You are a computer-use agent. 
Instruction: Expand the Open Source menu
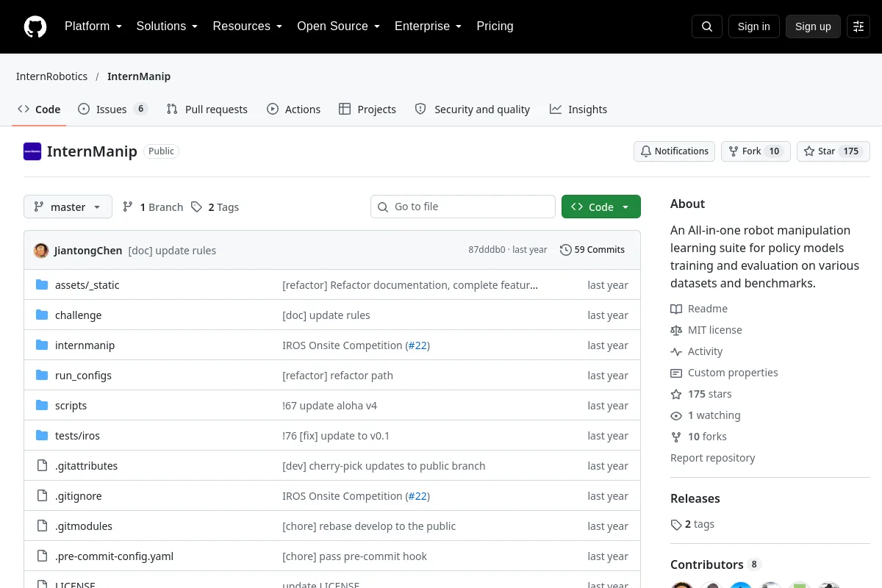338,26
